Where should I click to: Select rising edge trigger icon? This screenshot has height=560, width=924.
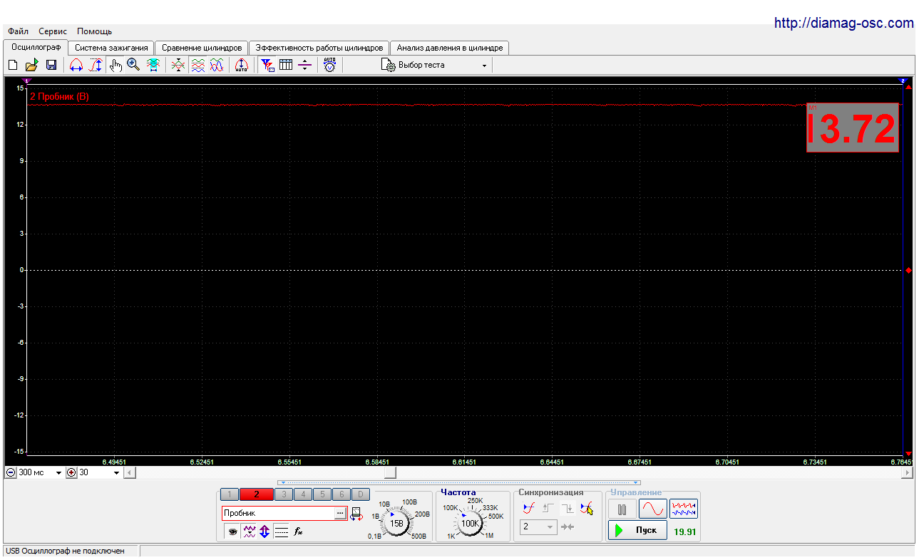pyautogui.click(x=548, y=508)
